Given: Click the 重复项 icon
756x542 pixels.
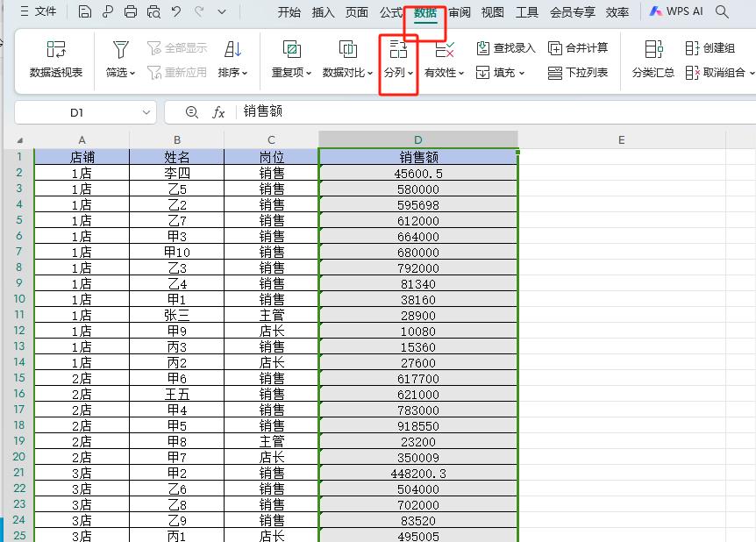Looking at the screenshot, I should (x=291, y=49).
